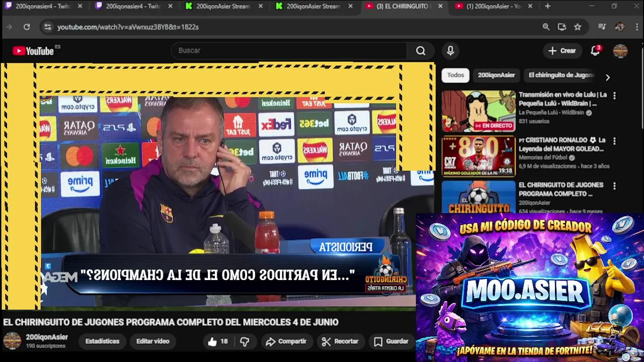Click the '190 suscriptores' text
This screenshot has width=644, height=362.
tap(46, 346)
